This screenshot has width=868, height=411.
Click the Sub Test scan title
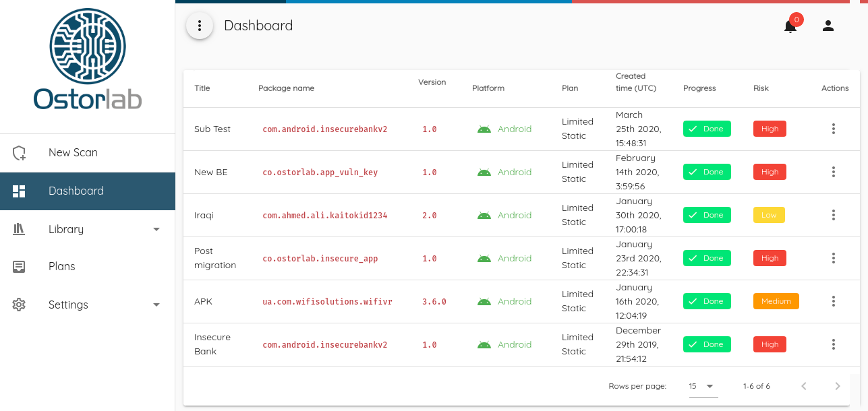212,129
